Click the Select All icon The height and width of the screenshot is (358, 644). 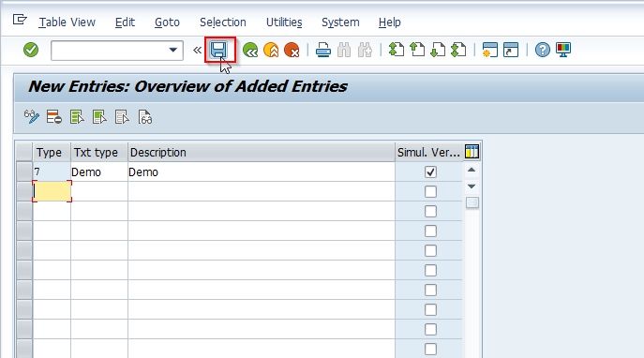(77, 117)
